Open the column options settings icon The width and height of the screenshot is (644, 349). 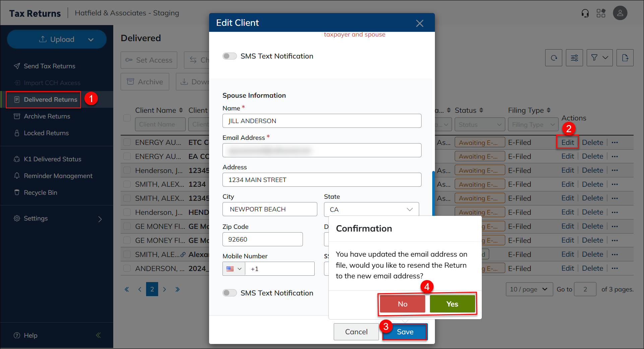coord(574,58)
